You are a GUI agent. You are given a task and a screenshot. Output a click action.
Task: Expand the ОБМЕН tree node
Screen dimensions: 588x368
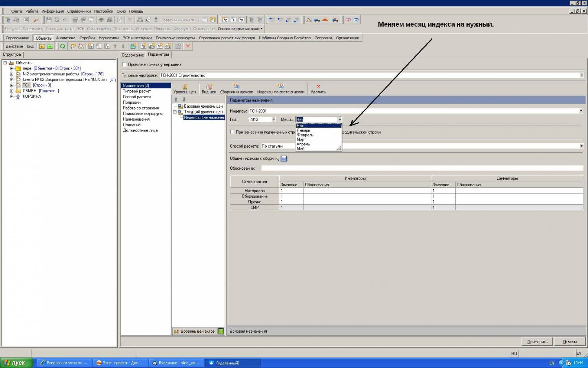point(11,91)
